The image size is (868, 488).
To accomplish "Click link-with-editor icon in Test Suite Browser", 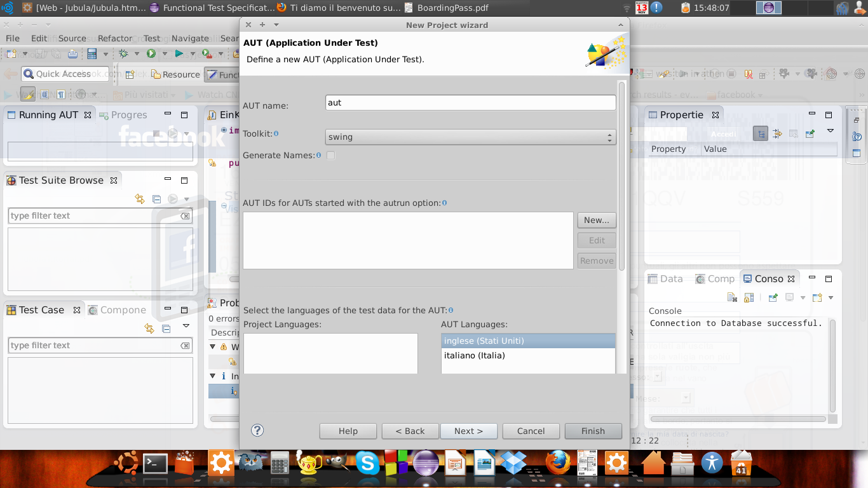I will coord(140,199).
